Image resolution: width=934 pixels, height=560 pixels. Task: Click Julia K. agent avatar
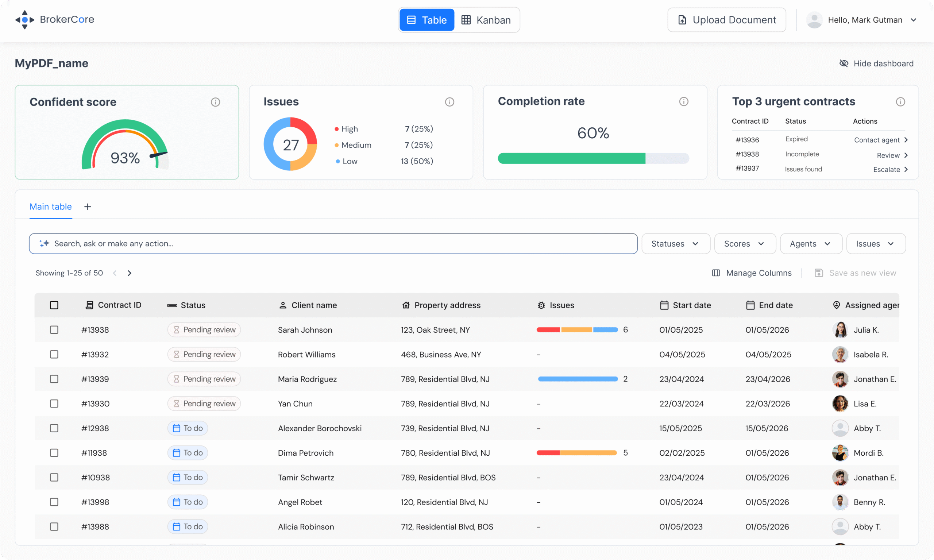coord(840,330)
